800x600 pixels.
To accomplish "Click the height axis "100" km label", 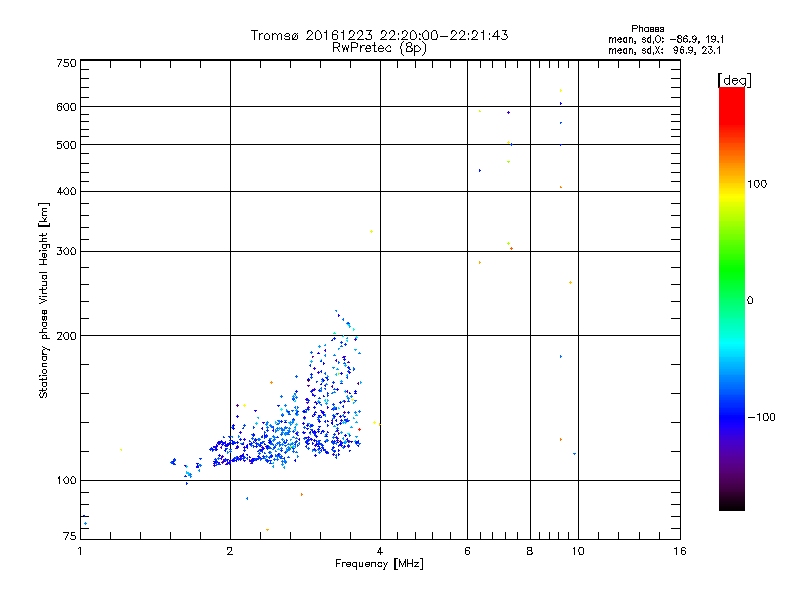I will click(x=66, y=481).
